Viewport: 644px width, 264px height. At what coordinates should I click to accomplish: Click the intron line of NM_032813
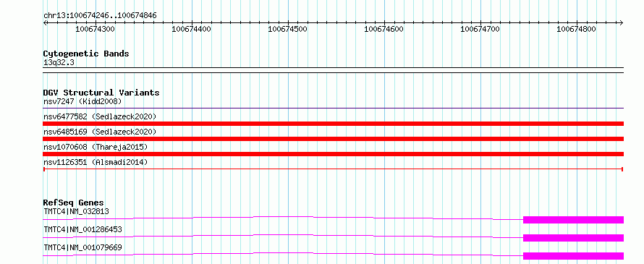tap(284, 216)
